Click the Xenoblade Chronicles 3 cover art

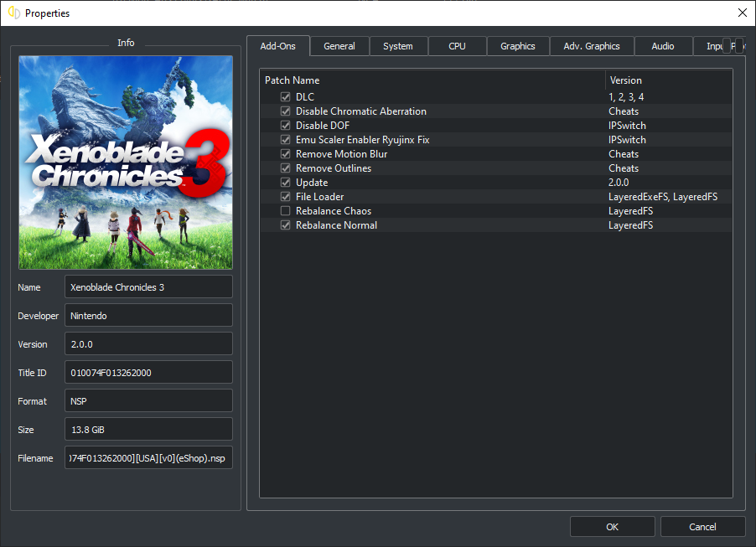126,163
